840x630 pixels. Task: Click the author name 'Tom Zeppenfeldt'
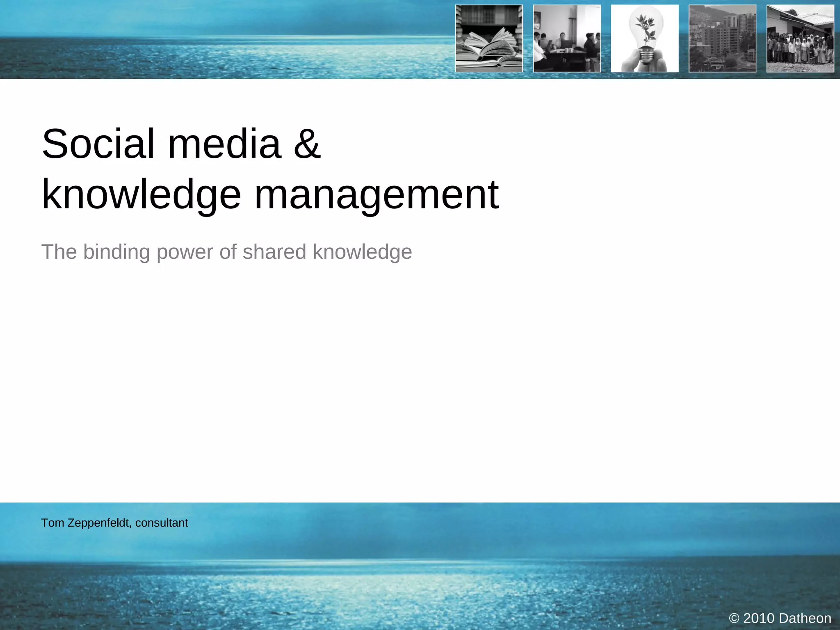(85, 523)
